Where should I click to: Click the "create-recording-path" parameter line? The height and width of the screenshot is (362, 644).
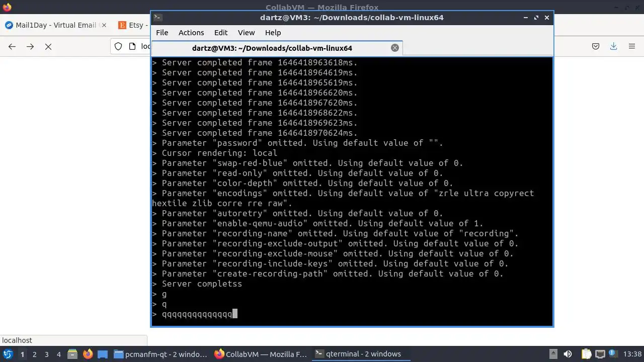tap(328, 274)
